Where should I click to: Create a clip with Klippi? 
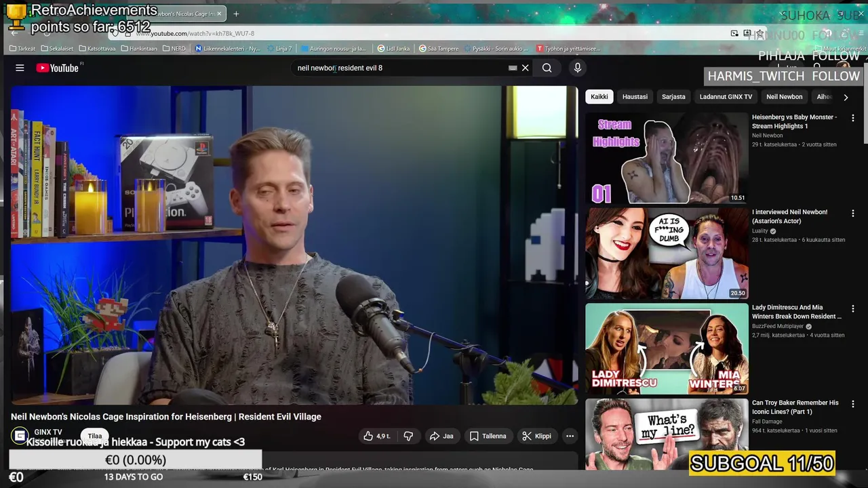537,436
